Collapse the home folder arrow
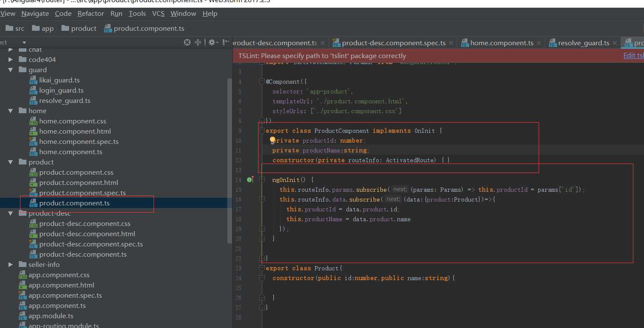 [11, 111]
